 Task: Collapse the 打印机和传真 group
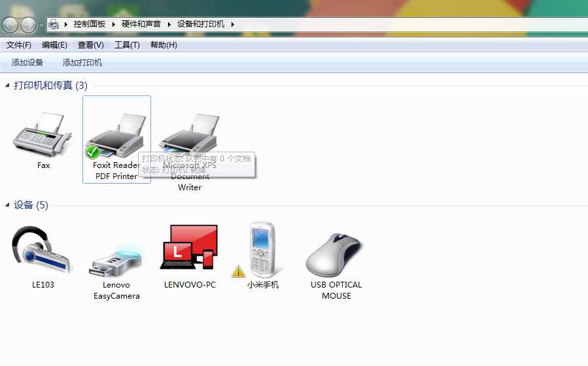pos(7,86)
